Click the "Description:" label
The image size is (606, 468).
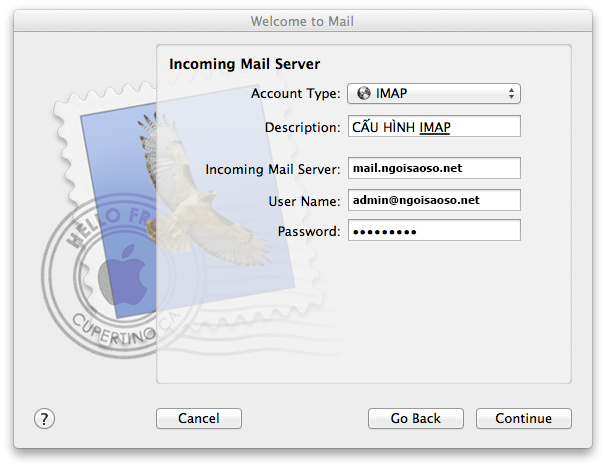[x=303, y=128]
